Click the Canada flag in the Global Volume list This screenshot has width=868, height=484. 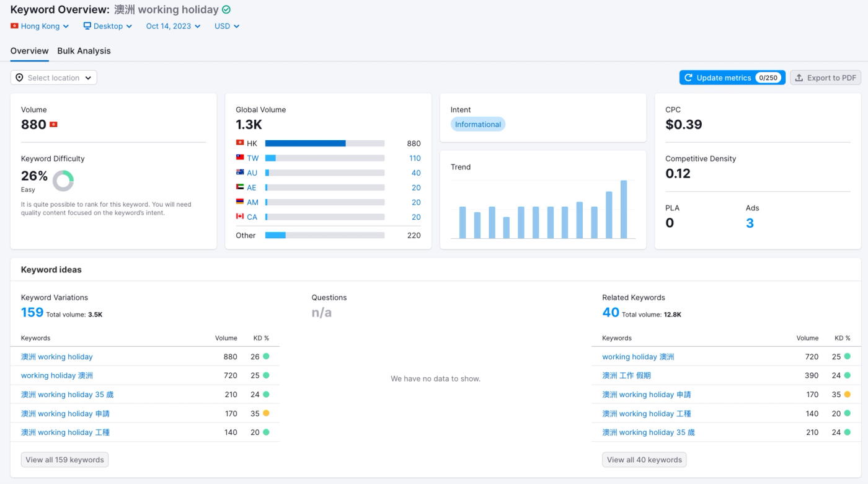coord(241,217)
